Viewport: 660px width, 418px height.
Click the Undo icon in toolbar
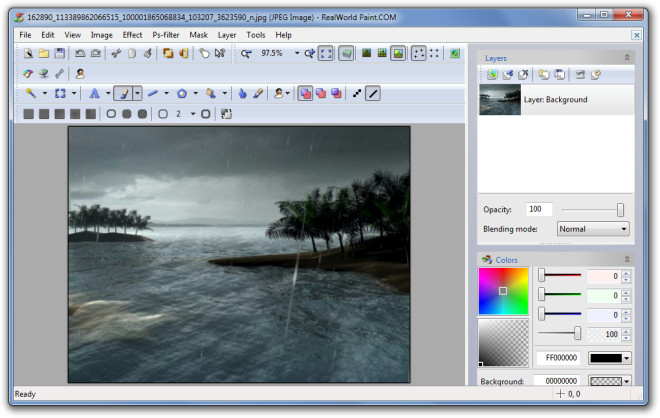79,53
